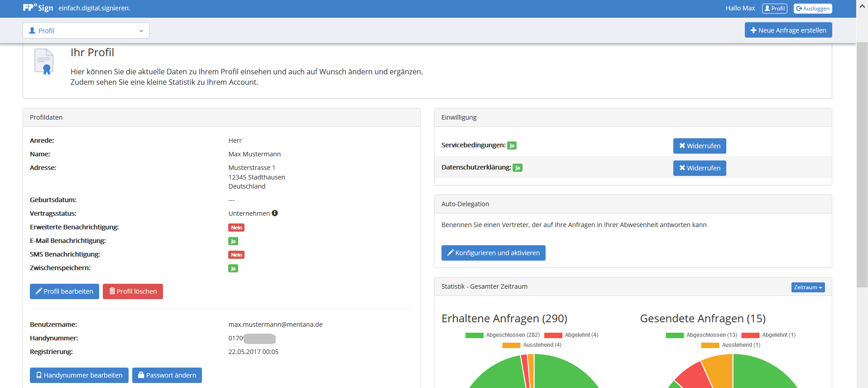Revoke the Datenschutzerklärung consent
The width and height of the screenshot is (868, 388).
[x=699, y=168]
